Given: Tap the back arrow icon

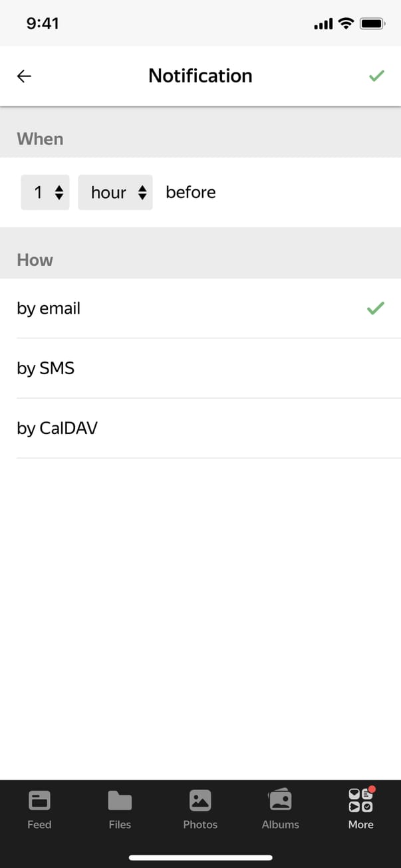Looking at the screenshot, I should [24, 76].
